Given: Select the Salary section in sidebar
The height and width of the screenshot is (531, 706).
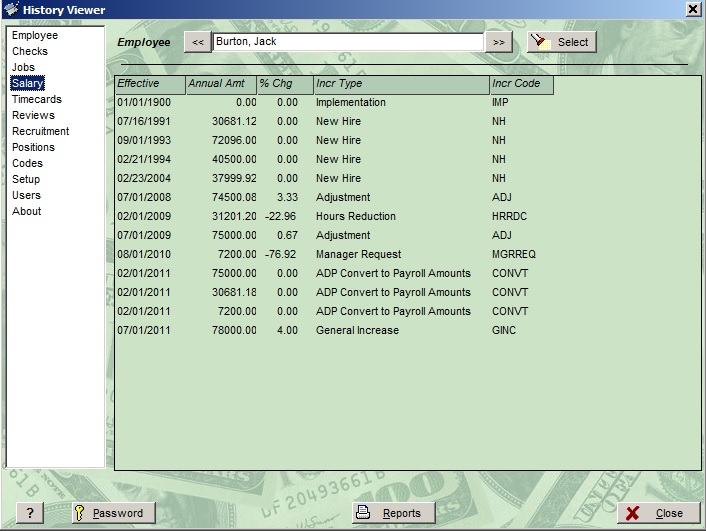Looking at the screenshot, I should tap(27, 83).
